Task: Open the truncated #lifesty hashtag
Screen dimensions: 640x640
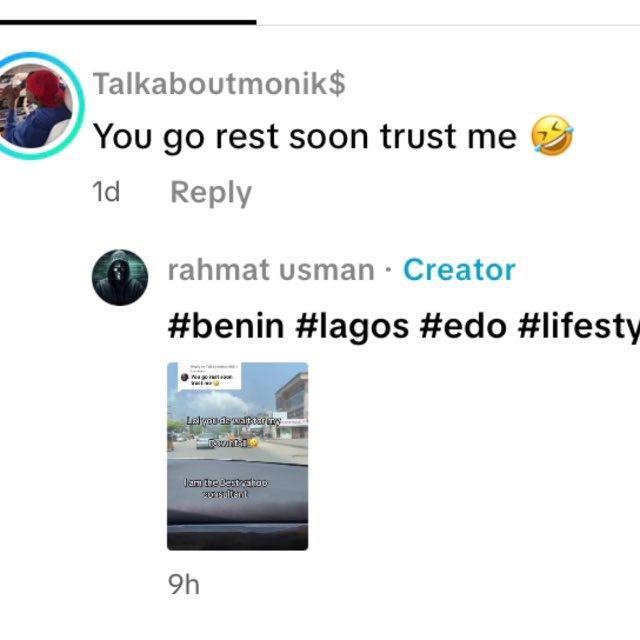Action: [x=578, y=327]
